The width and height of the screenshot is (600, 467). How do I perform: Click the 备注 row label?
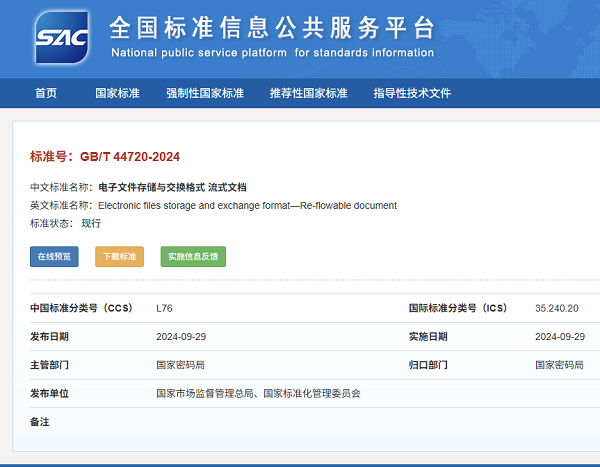(40, 422)
